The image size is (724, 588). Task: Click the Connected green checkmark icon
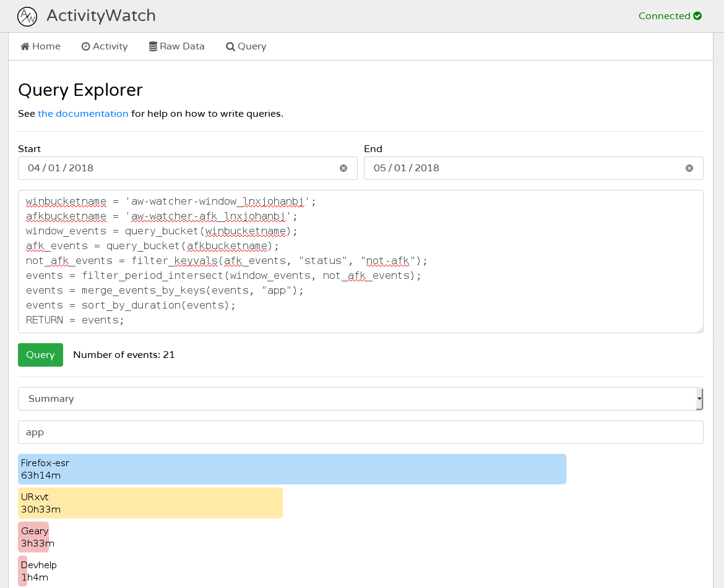tap(697, 15)
